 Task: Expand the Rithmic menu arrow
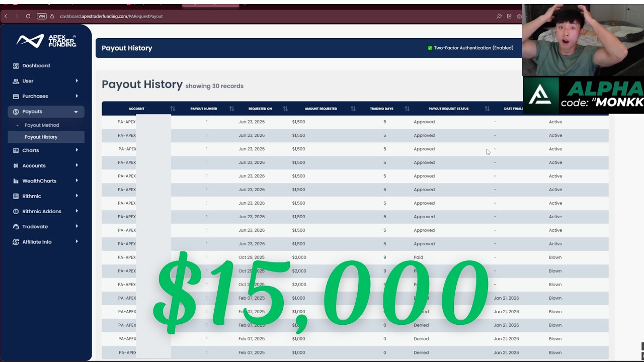[77, 196]
